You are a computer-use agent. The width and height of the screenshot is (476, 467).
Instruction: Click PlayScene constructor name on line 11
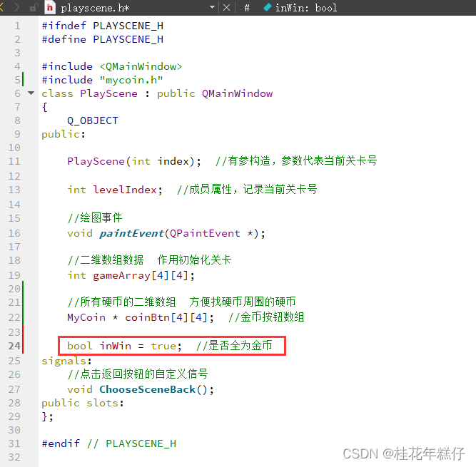coord(96,161)
